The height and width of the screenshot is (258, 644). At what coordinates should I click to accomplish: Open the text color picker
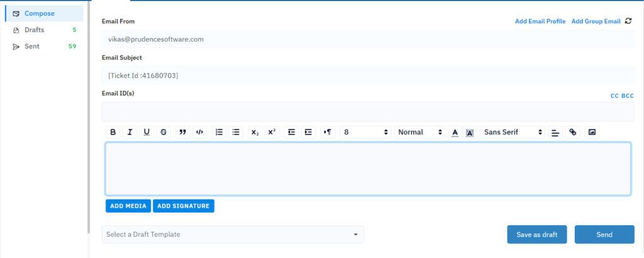[455, 132]
